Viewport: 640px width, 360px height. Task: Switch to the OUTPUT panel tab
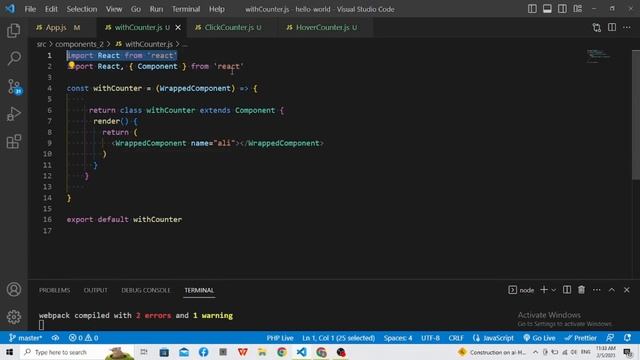(x=96, y=290)
